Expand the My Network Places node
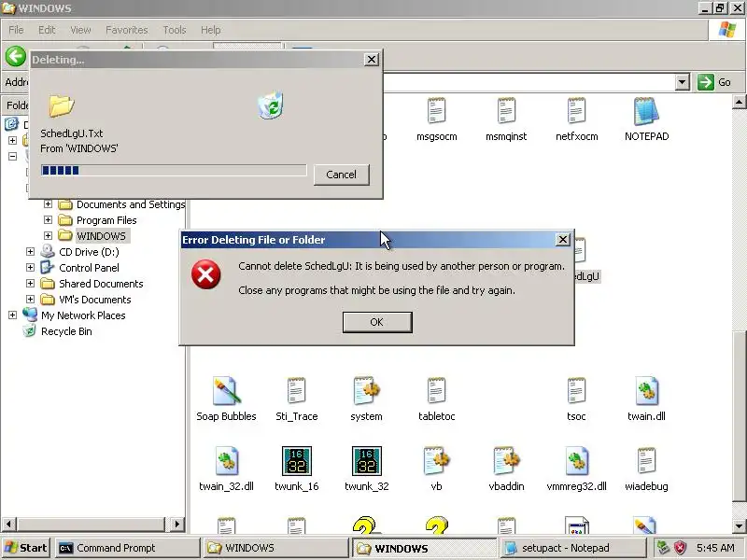 [12, 315]
